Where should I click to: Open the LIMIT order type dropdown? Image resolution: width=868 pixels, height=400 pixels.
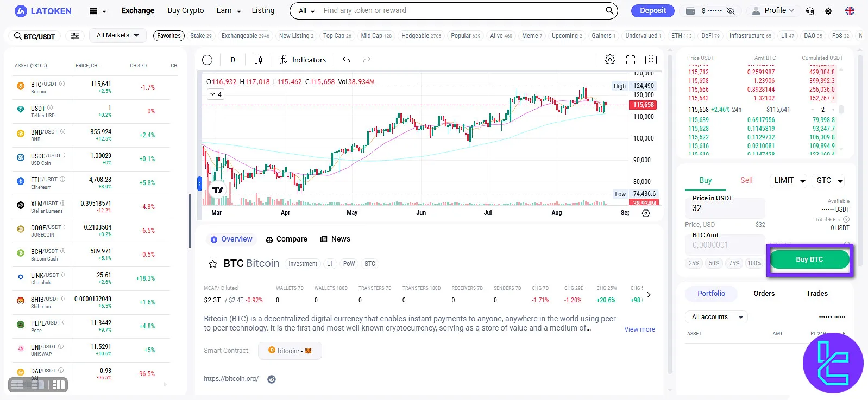coord(789,181)
